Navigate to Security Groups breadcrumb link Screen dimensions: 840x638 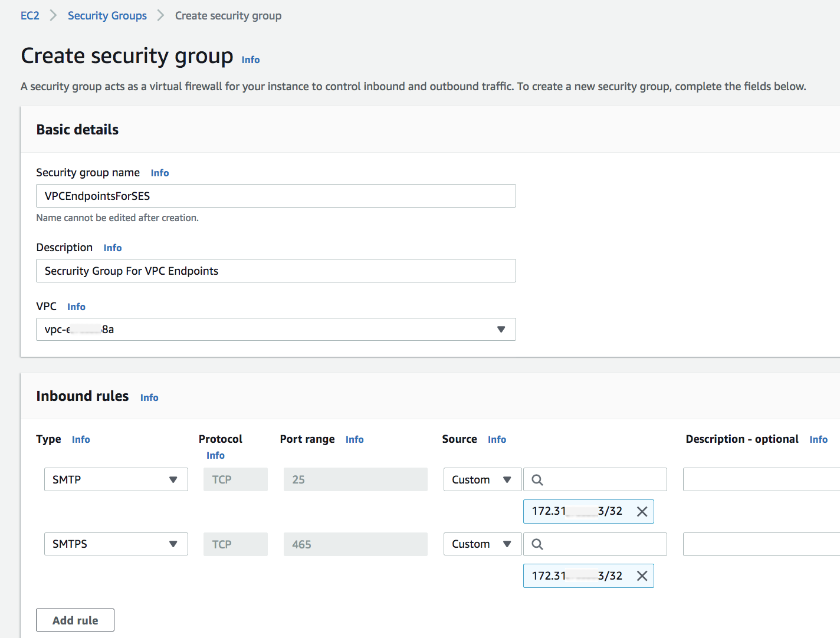(107, 16)
